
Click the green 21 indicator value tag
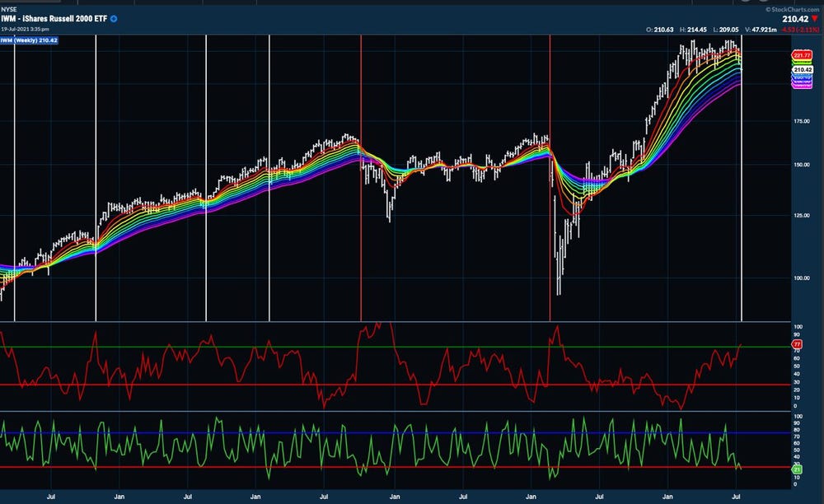797,469
